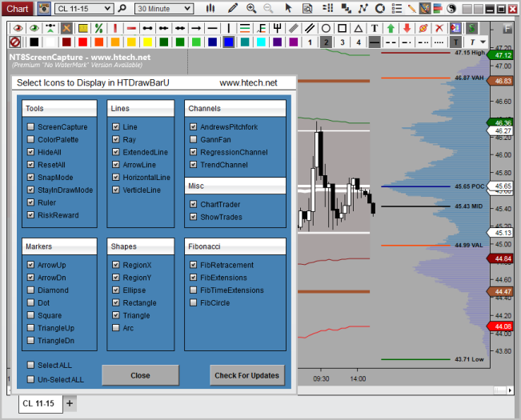The height and width of the screenshot is (420, 521).
Task: Select the ray arrow line tool
Action: [x=196, y=28]
